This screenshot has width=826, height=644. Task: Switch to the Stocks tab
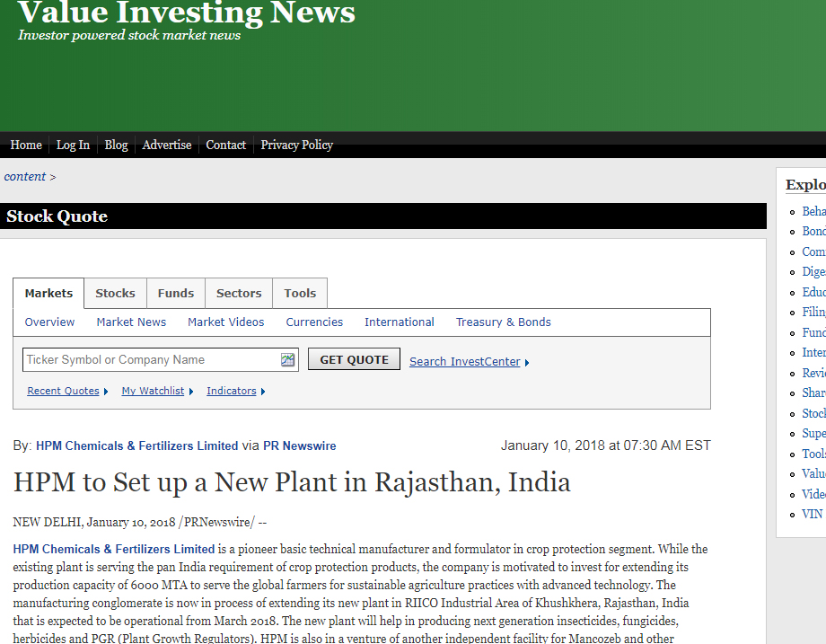click(115, 293)
